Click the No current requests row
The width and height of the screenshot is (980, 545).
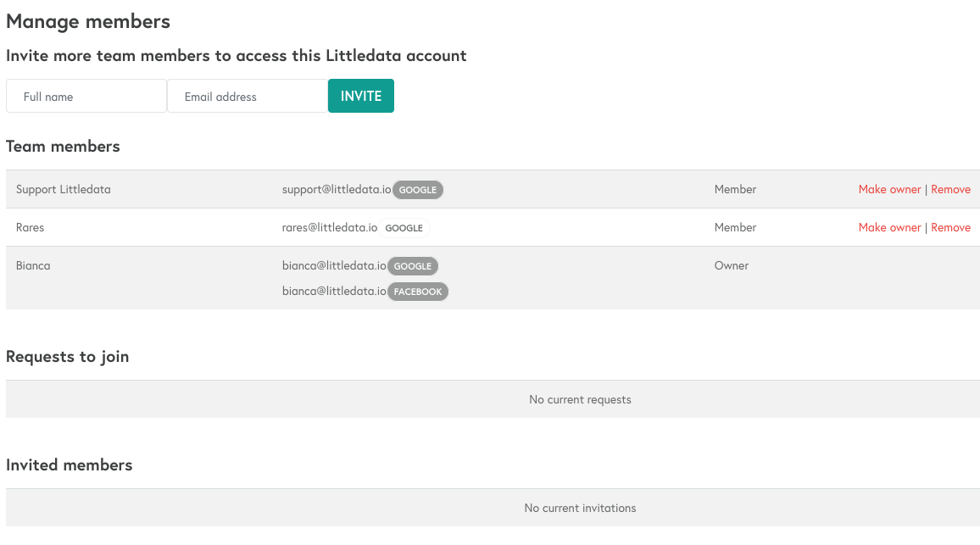coord(493,399)
